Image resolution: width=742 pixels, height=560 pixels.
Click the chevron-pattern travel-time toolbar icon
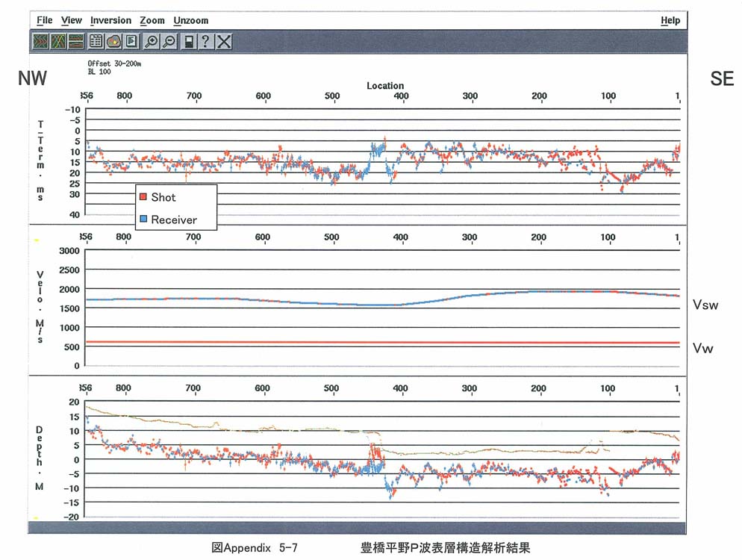point(41,42)
